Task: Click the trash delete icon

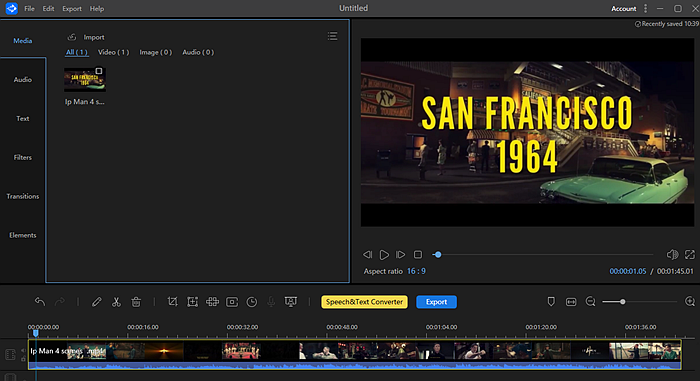Action: (136, 302)
